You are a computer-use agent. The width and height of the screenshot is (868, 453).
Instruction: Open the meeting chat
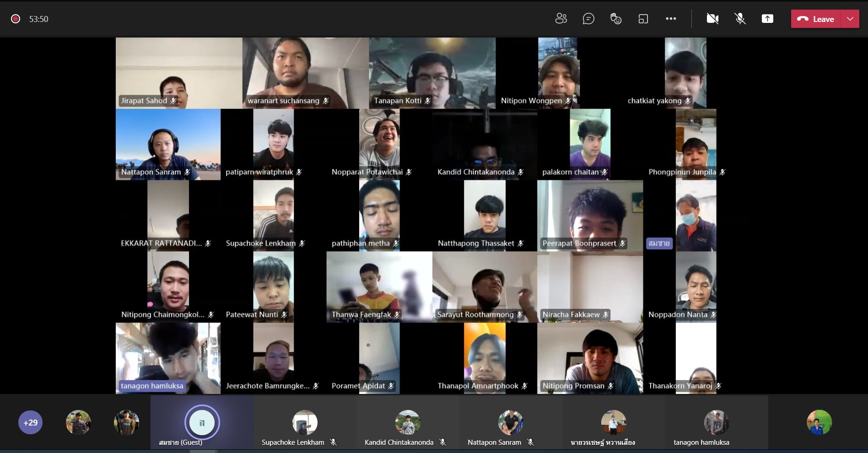click(588, 19)
